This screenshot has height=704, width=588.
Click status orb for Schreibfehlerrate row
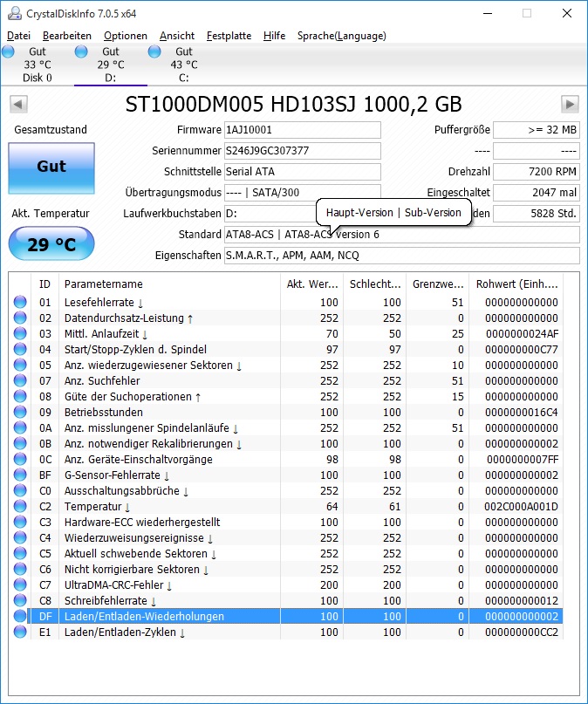[20, 601]
